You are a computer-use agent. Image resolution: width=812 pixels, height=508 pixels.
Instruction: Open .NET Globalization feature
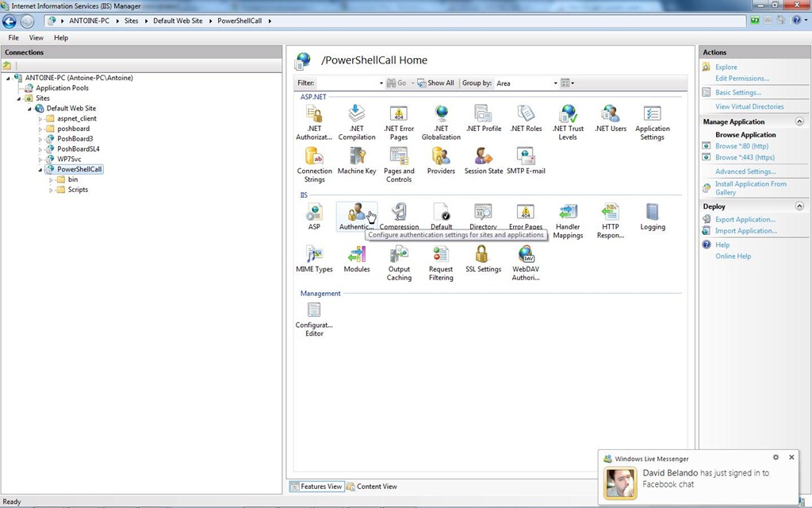click(441, 122)
